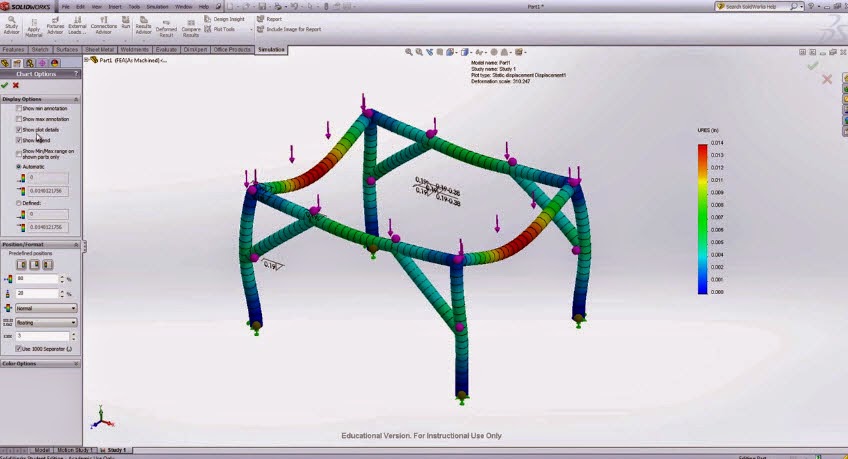Viewport: 848px width, 459px height.
Task: Switch to the Sketch tab
Action: click(x=40, y=49)
